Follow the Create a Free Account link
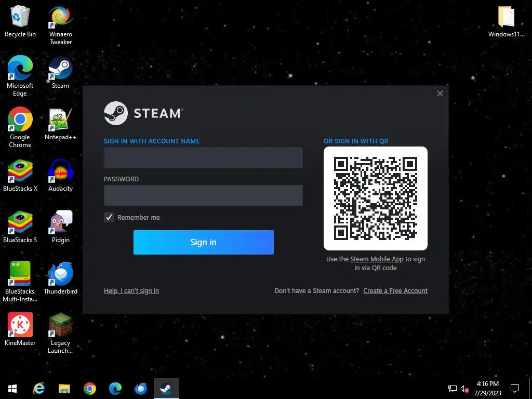Screen dimensions: 532x399 coord(395,291)
